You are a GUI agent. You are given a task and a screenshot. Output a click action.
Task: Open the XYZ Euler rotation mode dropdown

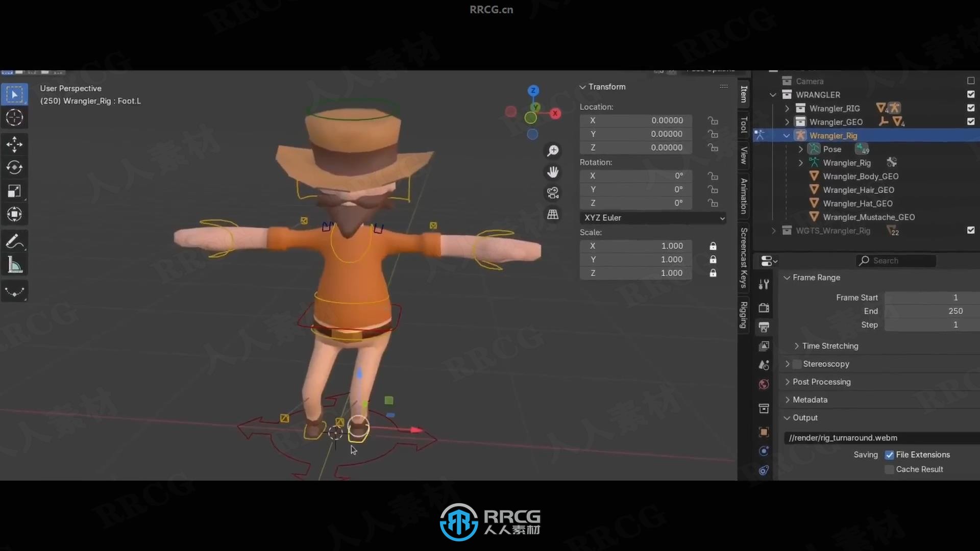(653, 218)
